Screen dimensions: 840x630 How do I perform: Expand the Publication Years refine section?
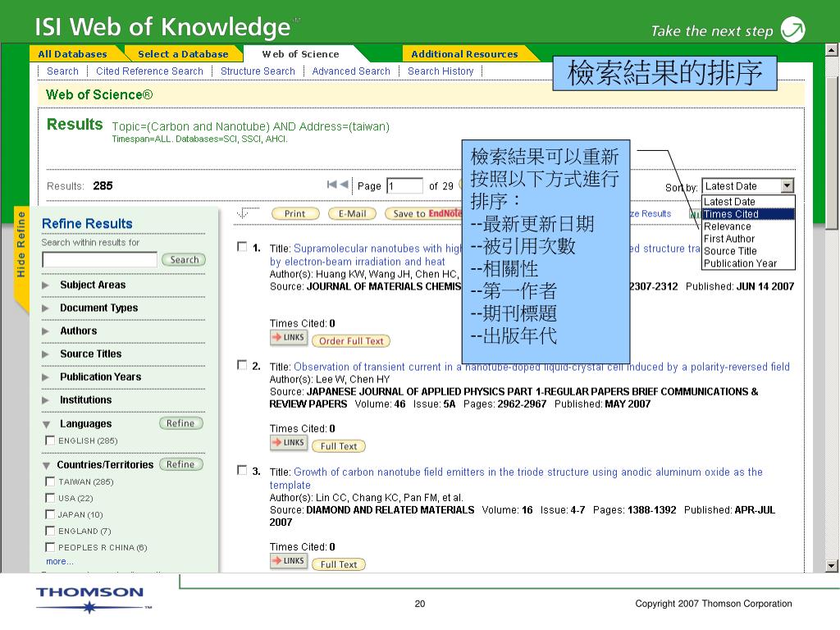tap(46, 377)
